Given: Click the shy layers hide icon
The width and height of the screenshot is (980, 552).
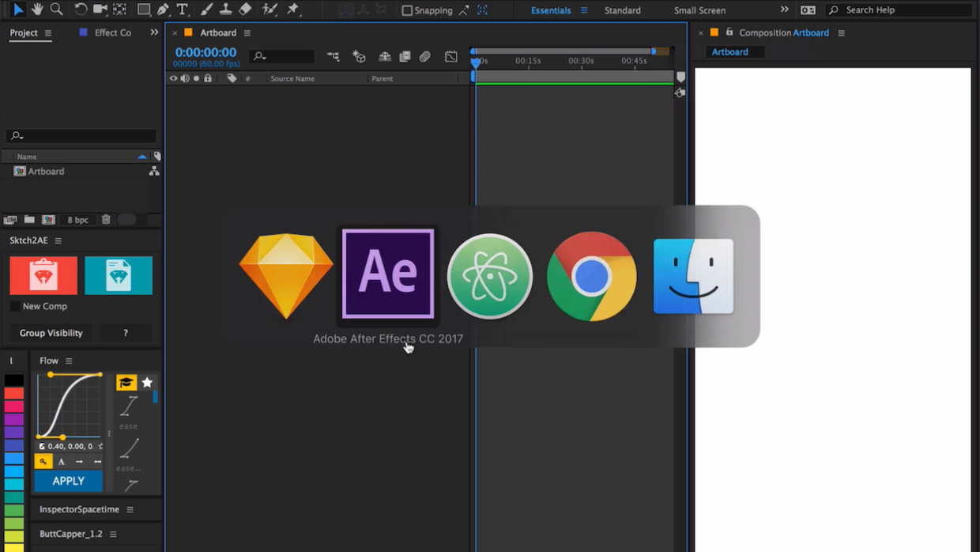Looking at the screenshot, I should pos(385,57).
